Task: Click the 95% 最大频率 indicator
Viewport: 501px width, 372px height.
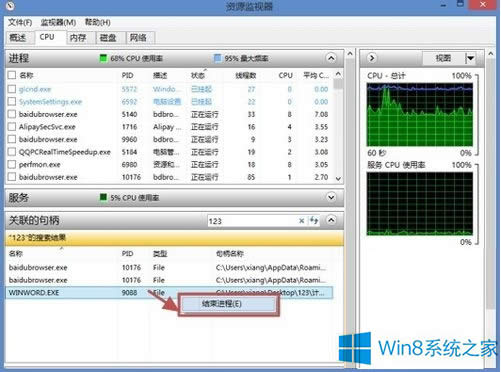Action: pyautogui.click(x=241, y=58)
